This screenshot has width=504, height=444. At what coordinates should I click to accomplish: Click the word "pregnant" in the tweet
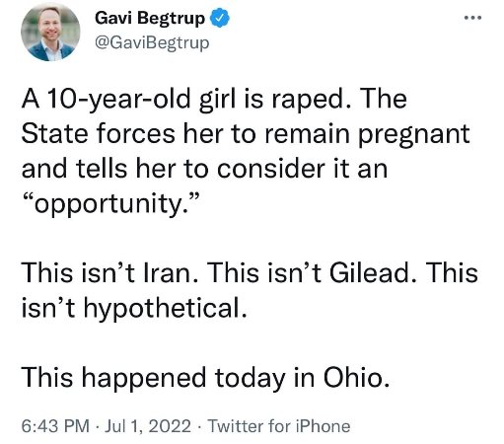coord(413,135)
